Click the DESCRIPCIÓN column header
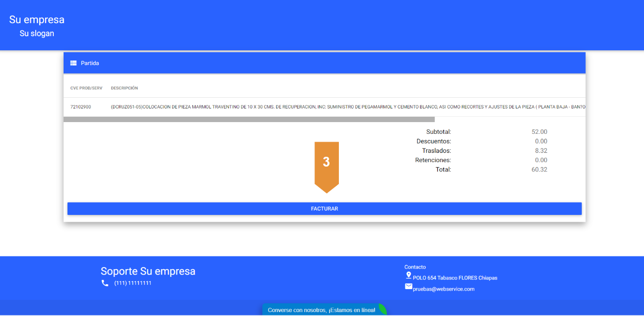 pos(124,88)
